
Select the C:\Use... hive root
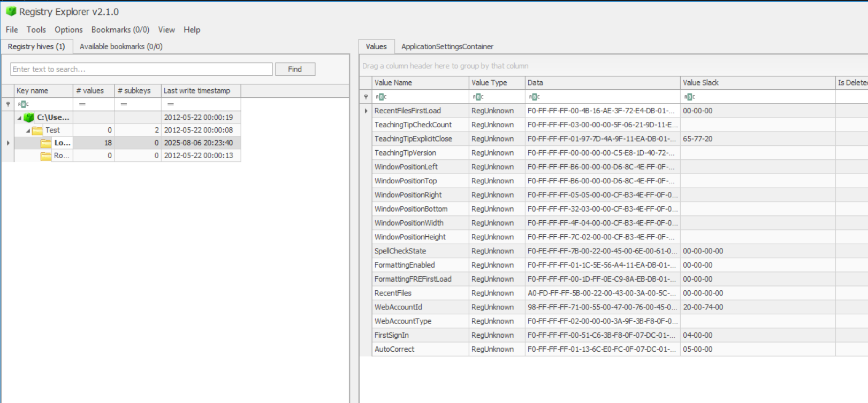(x=53, y=117)
